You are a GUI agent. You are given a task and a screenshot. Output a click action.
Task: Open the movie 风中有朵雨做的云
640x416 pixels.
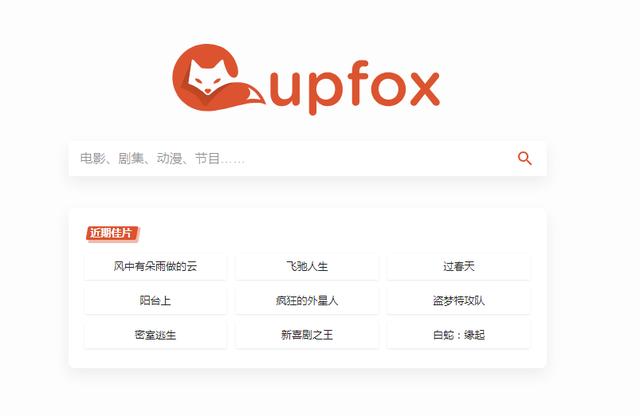[x=155, y=267]
